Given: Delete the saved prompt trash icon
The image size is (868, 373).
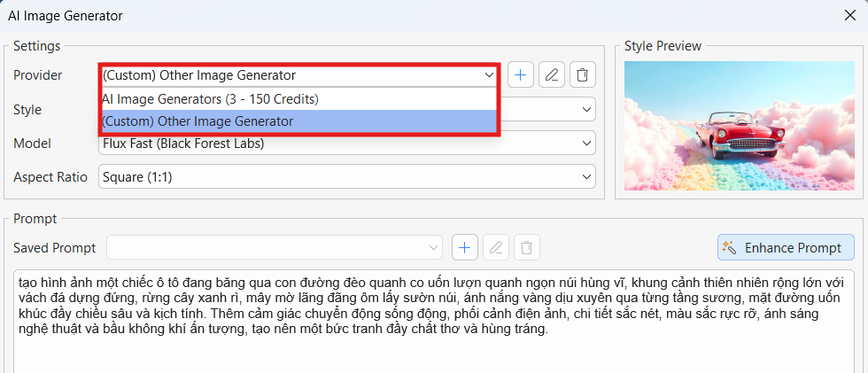Looking at the screenshot, I should click(527, 247).
